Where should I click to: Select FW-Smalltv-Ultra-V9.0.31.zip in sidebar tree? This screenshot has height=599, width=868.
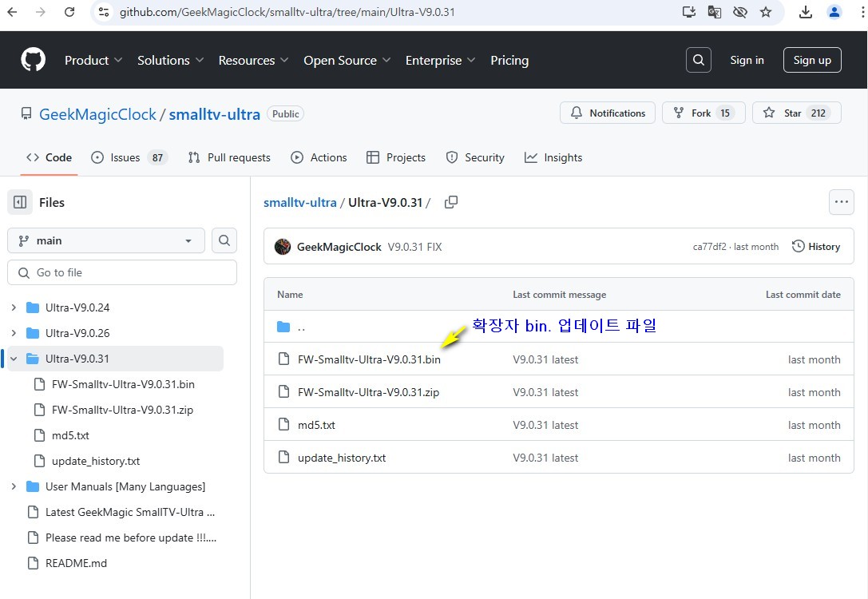[122, 410]
